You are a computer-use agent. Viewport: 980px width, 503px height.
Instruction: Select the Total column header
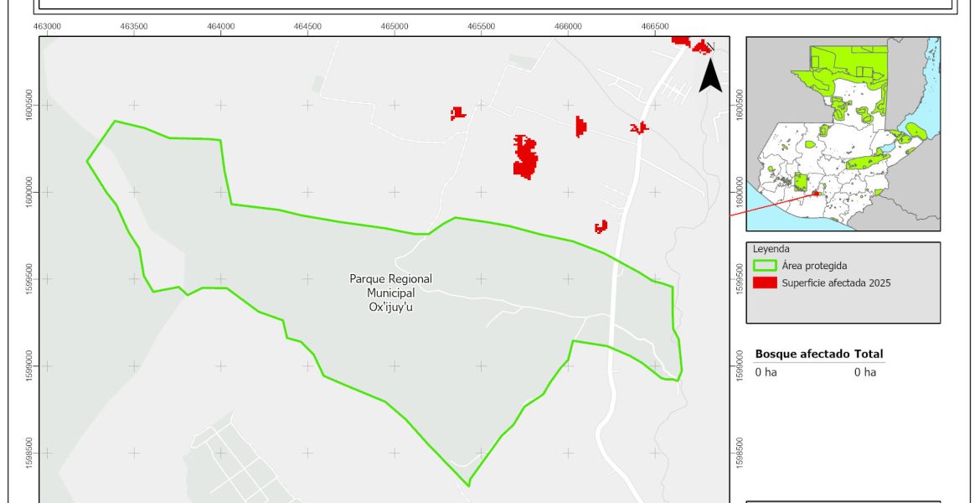coord(869,355)
